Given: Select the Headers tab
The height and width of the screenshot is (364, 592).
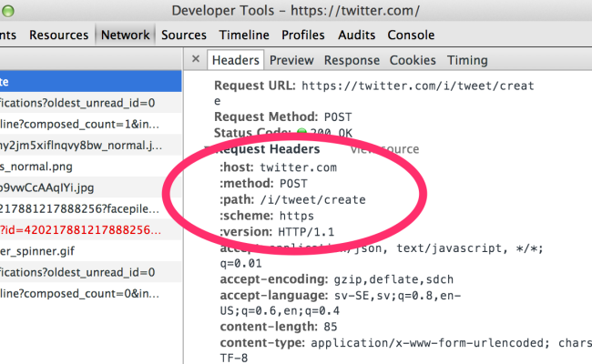Looking at the screenshot, I should tap(236, 60).
